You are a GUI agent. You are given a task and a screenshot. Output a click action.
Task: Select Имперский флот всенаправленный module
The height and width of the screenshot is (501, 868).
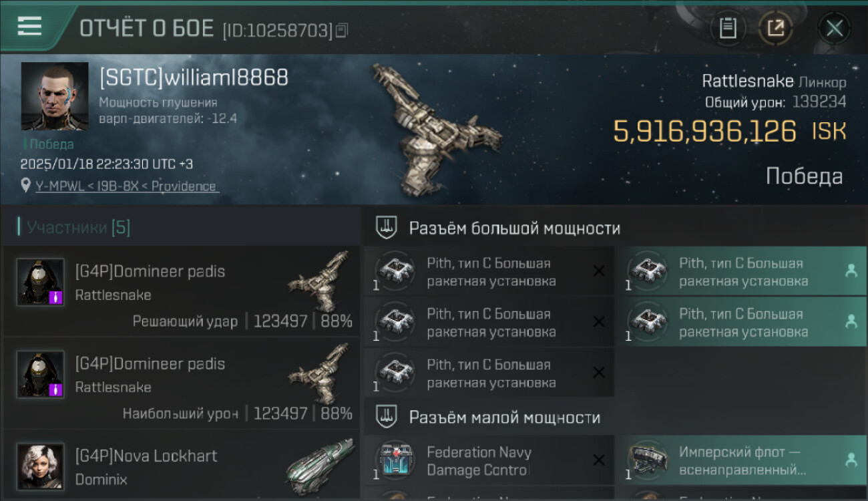point(741,461)
